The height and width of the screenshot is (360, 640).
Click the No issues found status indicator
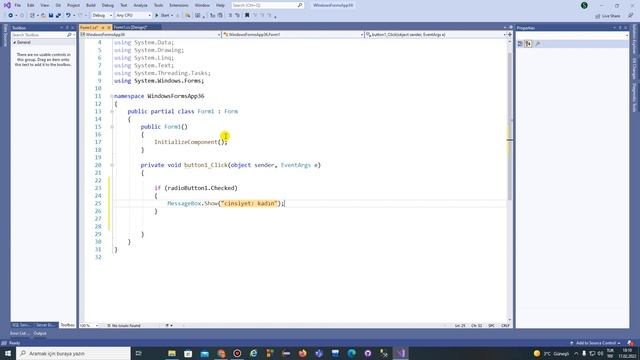124,326
